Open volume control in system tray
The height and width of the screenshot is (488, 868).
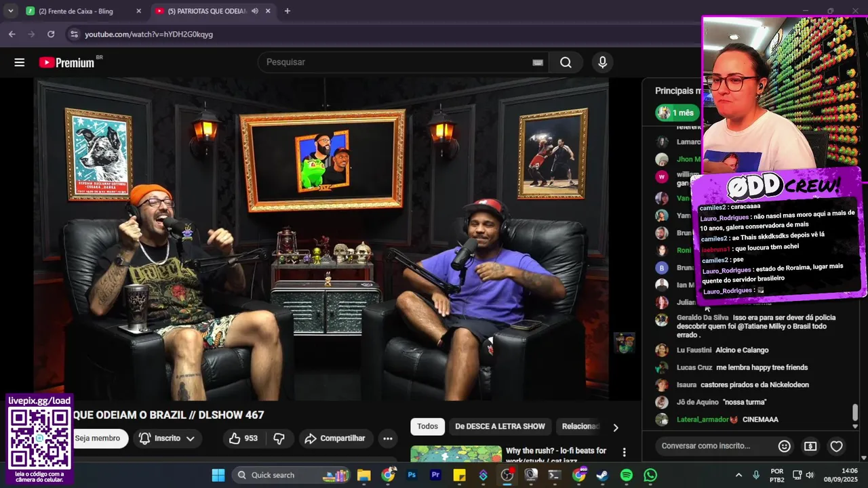(810, 475)
